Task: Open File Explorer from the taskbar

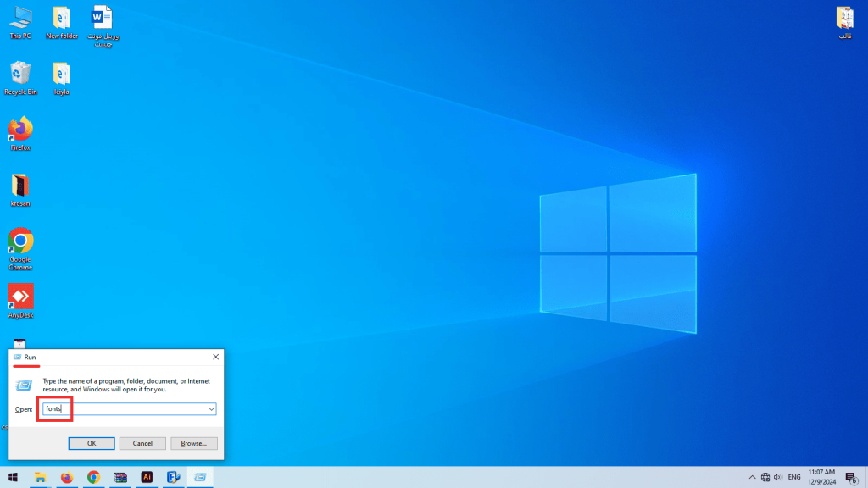Action: [x=40, y=477]
